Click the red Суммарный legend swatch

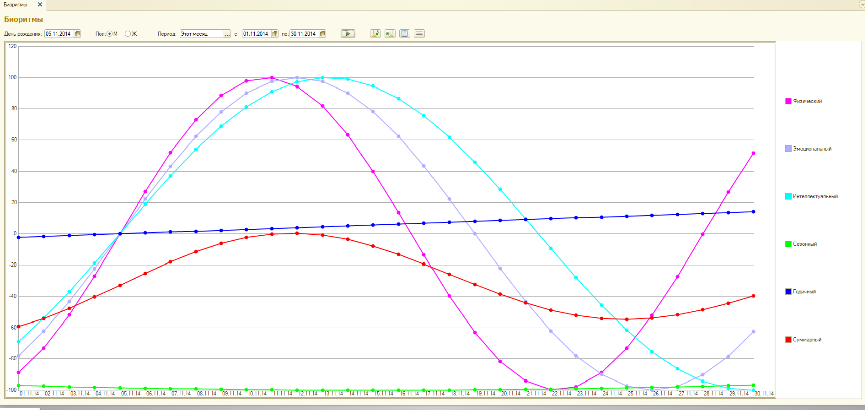click(788, 340)
